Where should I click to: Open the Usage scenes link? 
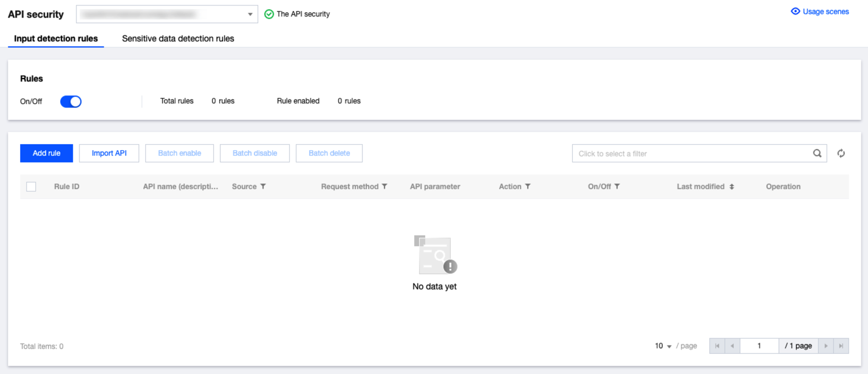pos(819,12)
